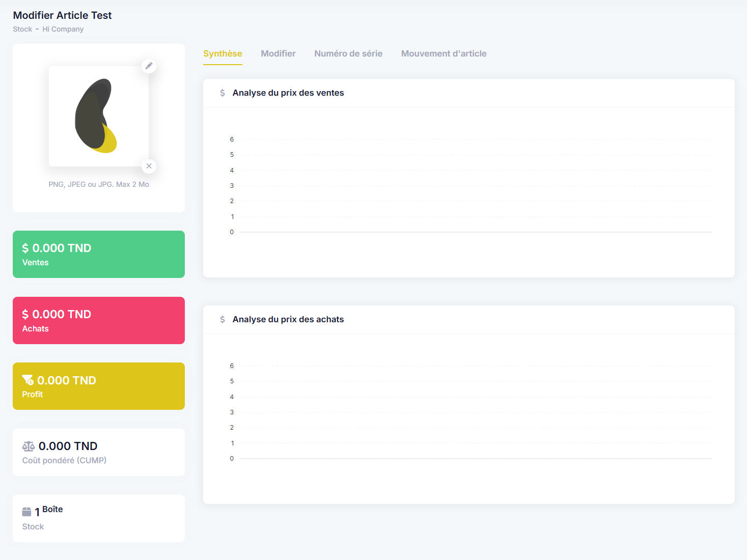Click the Coût pondéré (CUMP) label
The width and height of the screenshot is (747, 560).
[x=64, y=460]
